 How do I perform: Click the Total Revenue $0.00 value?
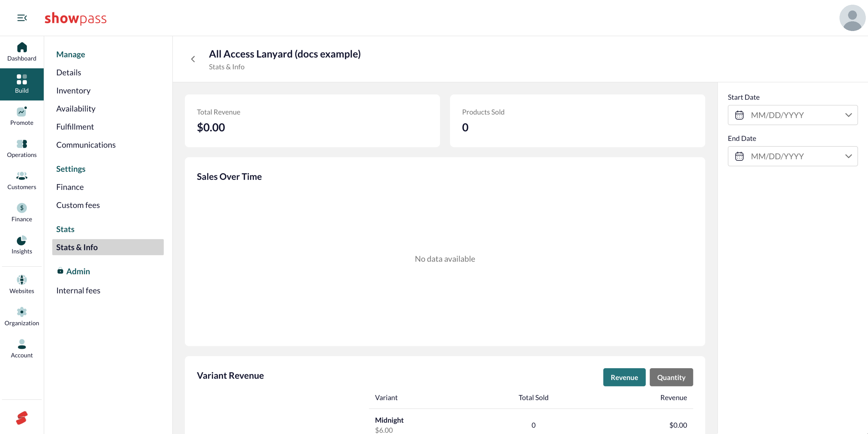tap(211, 127)
